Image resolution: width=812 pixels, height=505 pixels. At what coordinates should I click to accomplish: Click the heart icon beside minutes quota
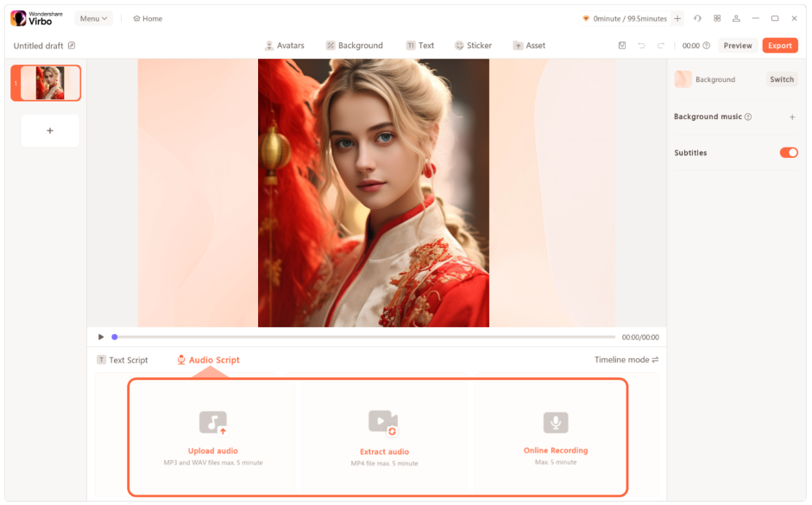coord(586,19)
